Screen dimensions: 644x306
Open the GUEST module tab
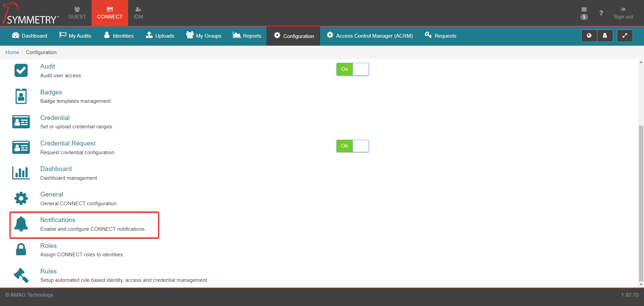pos(77,13)
